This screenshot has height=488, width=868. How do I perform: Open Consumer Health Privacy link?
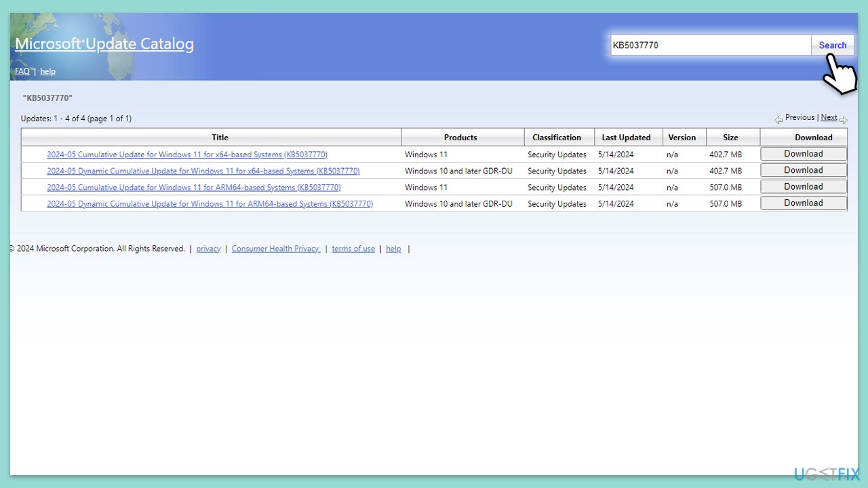pyautogui.click(x=276, y=249)
